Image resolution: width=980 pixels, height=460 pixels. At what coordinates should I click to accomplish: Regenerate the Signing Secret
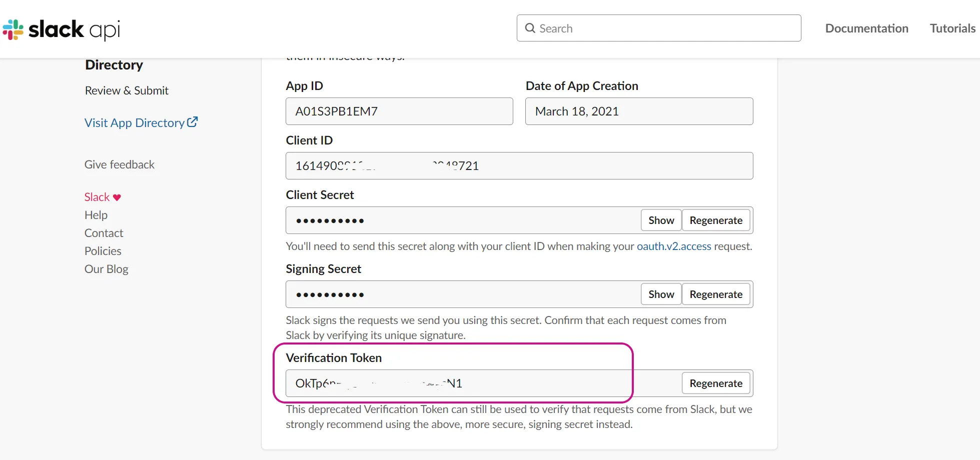pyautogui.click(x=716, y=294)
